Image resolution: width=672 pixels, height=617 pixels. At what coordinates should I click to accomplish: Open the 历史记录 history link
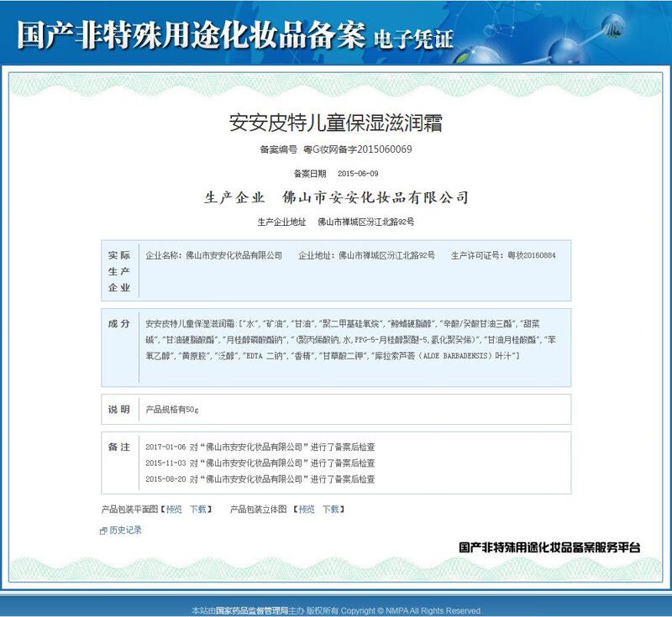tap(125, 530)
